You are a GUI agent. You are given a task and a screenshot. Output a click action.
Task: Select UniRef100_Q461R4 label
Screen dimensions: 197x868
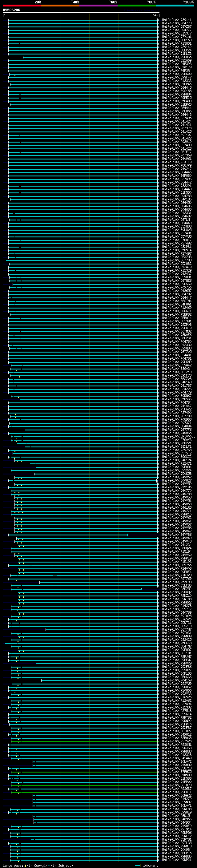tap(176, 460)
